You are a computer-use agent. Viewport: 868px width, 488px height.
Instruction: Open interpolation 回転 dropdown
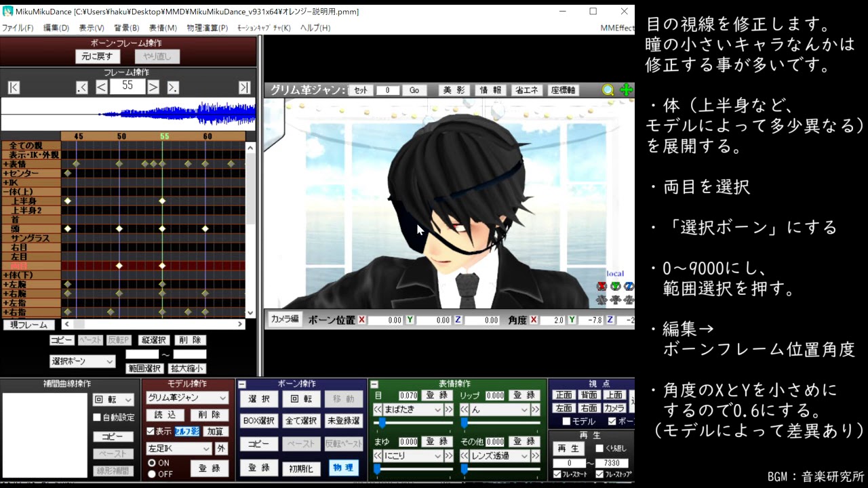[x=113, y=400]
